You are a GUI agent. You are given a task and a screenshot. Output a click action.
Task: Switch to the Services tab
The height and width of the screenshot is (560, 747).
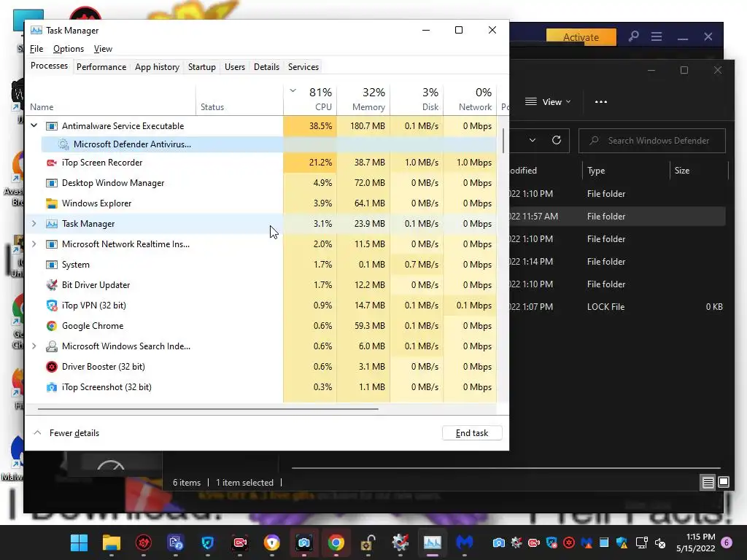303,67
